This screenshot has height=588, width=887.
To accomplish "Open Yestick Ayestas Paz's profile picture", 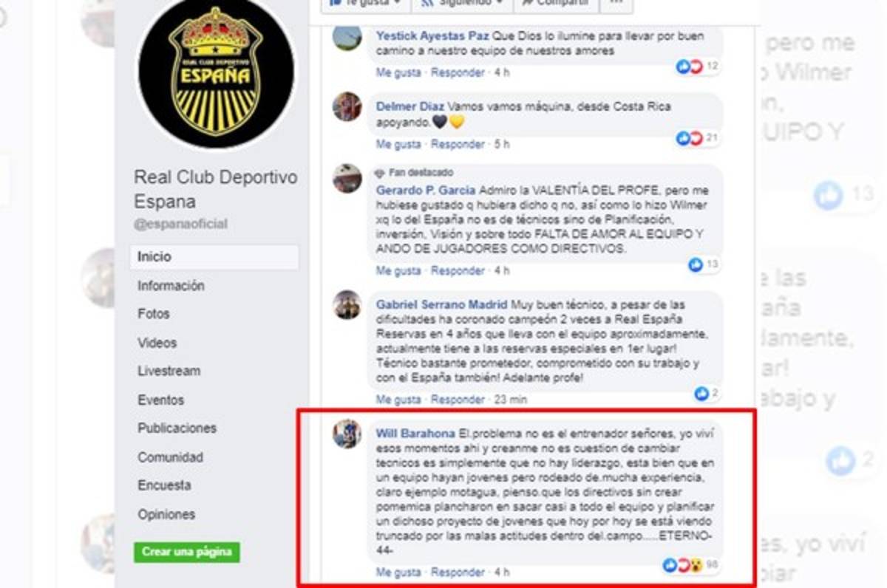I will point(347,37).
